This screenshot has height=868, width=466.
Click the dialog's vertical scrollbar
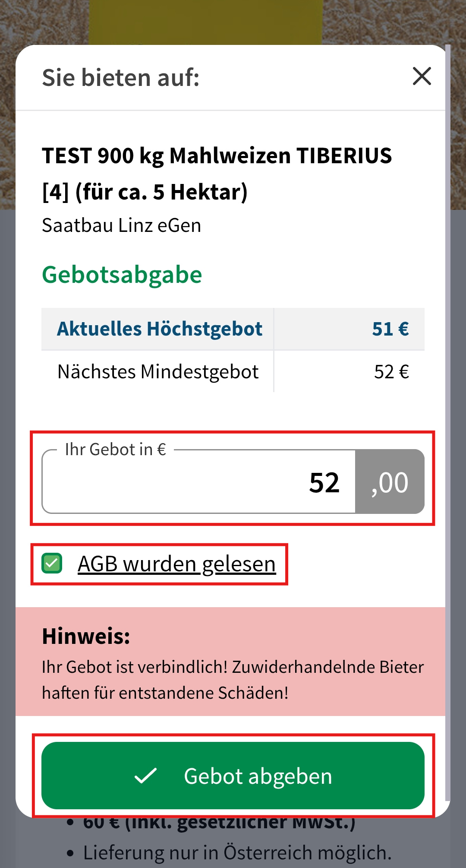448,423
